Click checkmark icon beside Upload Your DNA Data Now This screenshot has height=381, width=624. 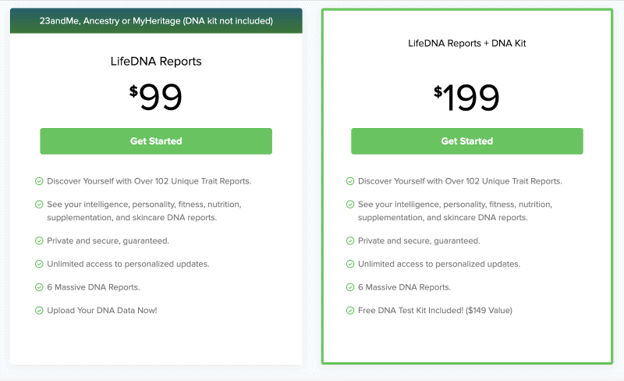(39, 310)
